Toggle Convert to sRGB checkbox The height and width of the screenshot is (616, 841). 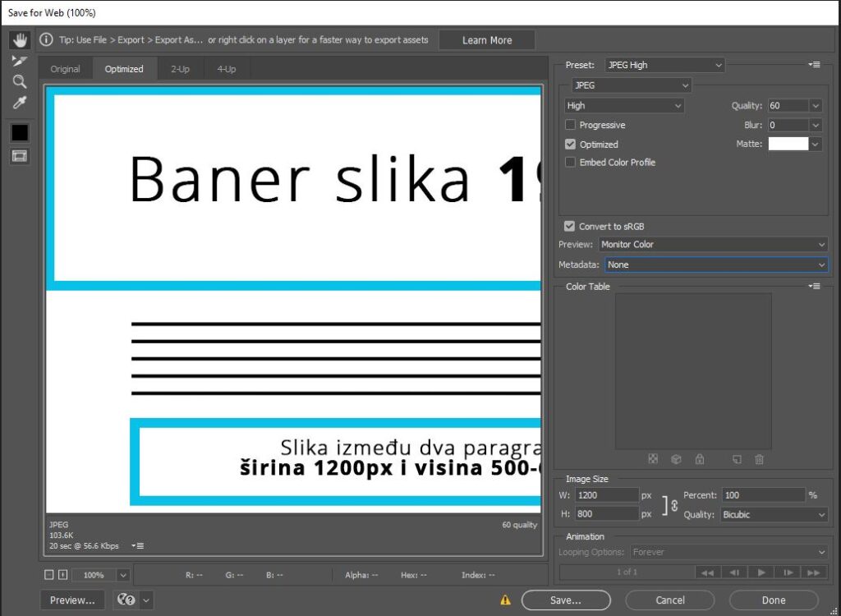(x=570, y=226)
